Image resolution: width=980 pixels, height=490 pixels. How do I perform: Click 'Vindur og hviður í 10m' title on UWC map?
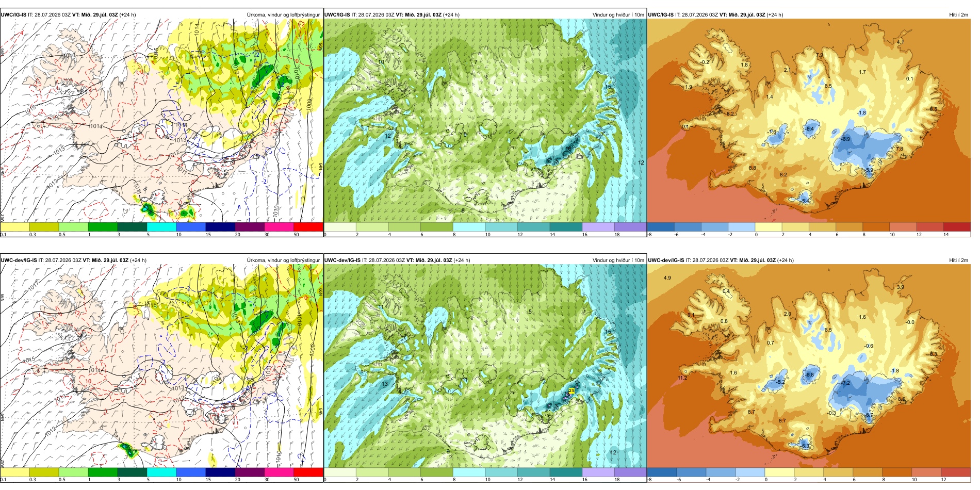click(618, 14)
